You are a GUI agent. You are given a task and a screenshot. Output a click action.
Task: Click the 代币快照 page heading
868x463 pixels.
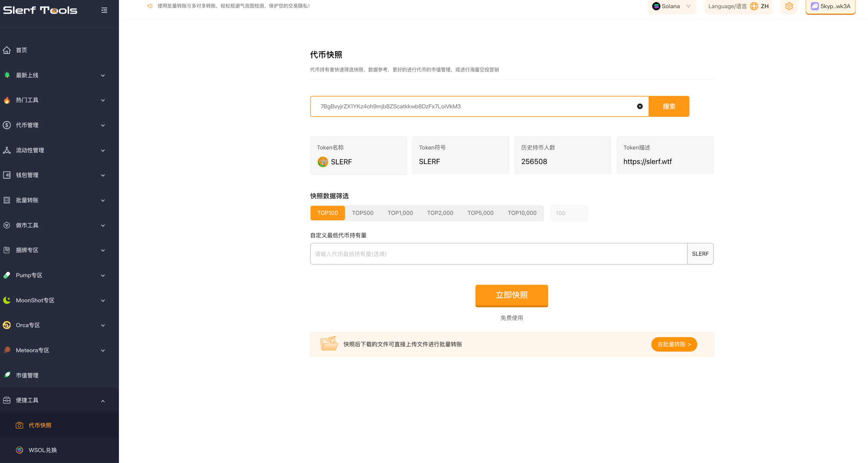326,55
